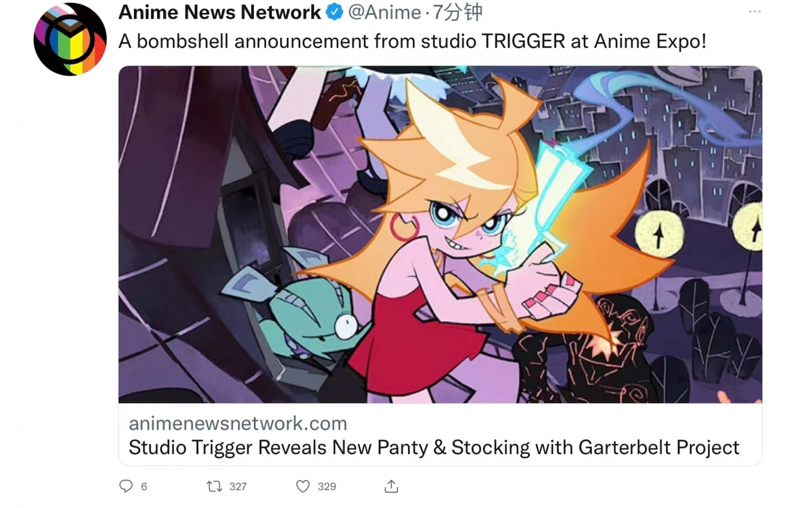Open the 329 likes count
This screenshot has width=812, height=508.
click(x=327, y=486)
